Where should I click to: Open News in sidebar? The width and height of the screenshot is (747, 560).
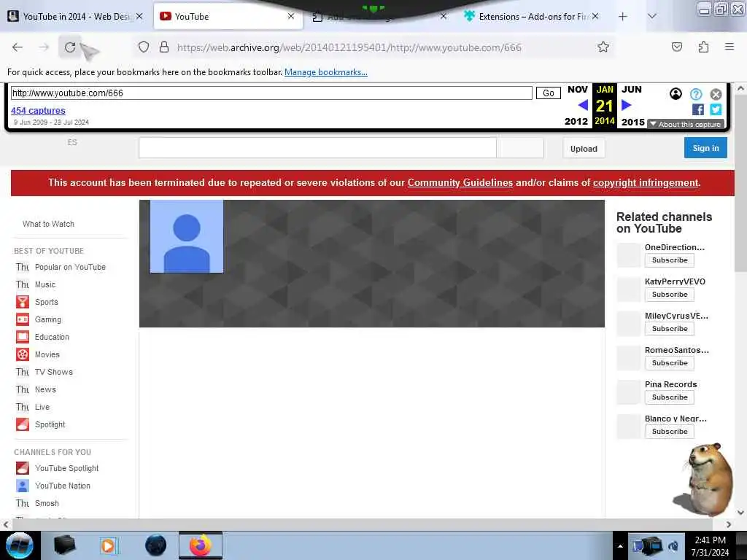click(45, 389)
